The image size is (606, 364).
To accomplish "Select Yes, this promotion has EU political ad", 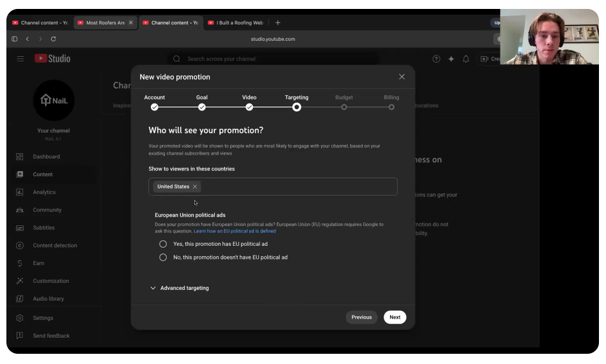I will point(163,244).
